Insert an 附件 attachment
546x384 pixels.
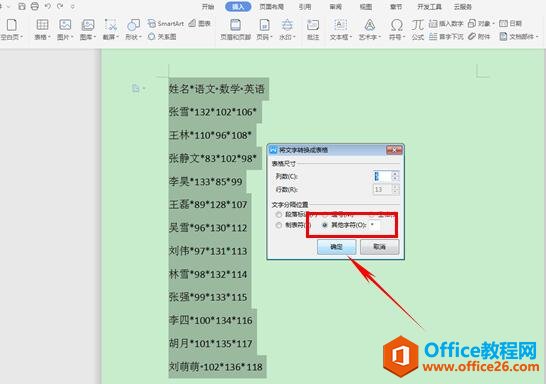tap(479, 37)
